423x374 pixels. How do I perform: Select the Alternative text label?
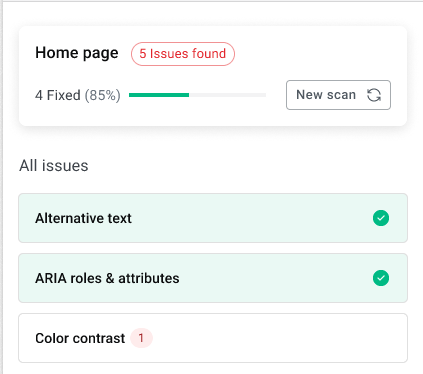tap(83, 218)
